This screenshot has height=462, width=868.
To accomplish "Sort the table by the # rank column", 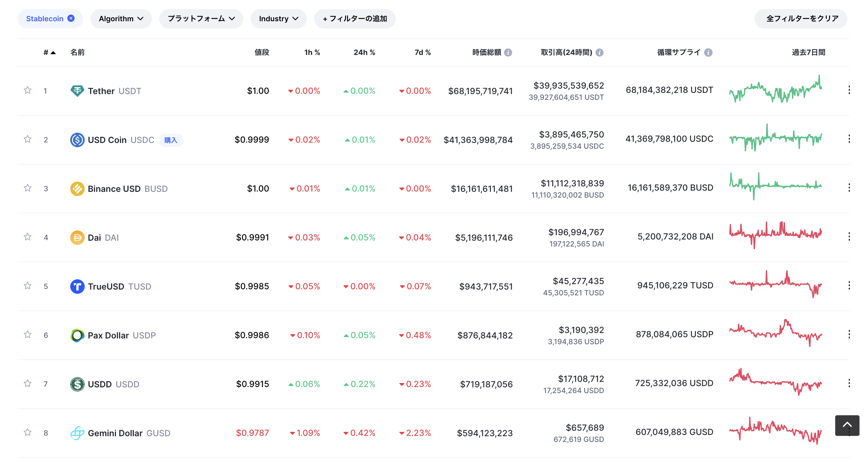I will (x=49, y=53).
